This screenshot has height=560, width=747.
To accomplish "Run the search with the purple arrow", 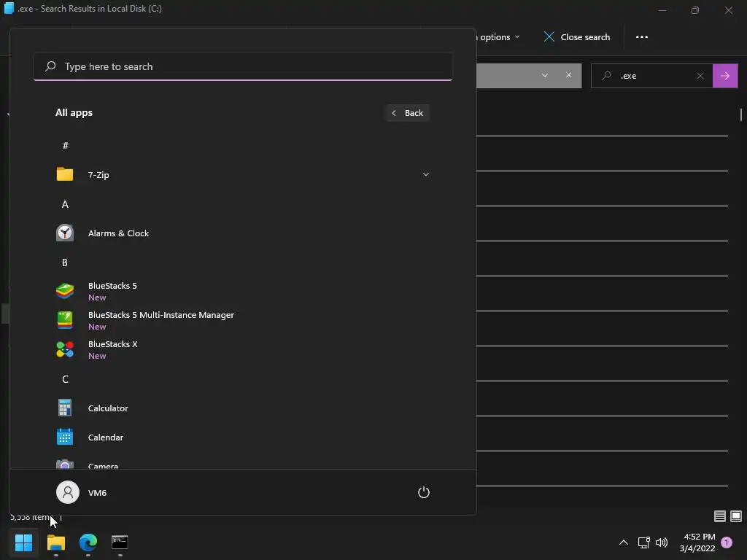I will [725, 76].
